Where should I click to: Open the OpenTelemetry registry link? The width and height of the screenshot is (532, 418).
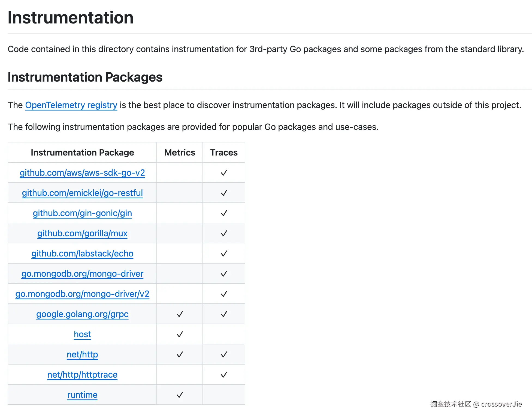71,105
